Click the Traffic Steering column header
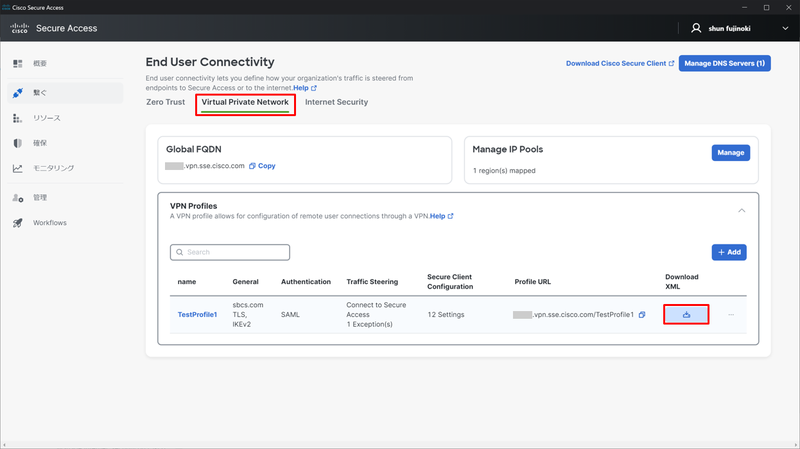Viewport: 800px width, 449px height. point(372,282)
